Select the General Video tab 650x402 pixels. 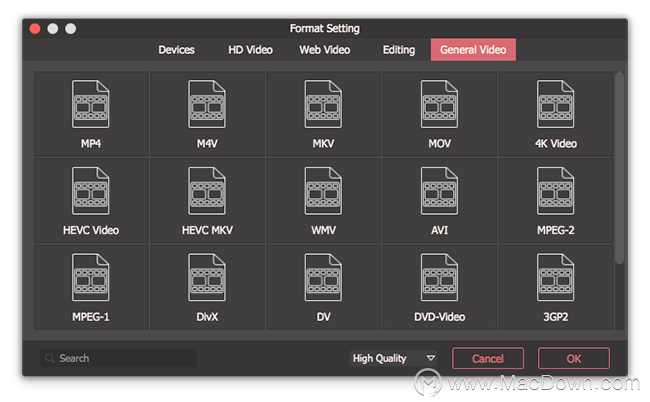[x=473, y=50]
